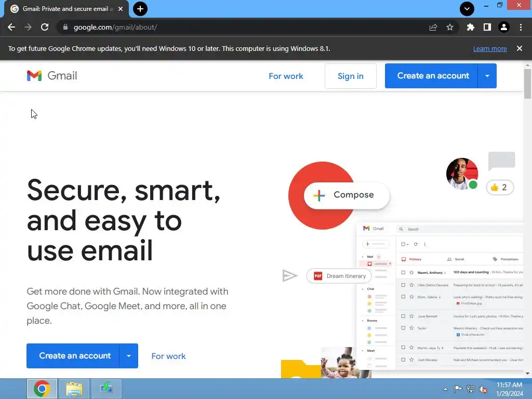Open the Chrome side panel icon
Viewport: 532px width, 399px height.
[487, 27]
